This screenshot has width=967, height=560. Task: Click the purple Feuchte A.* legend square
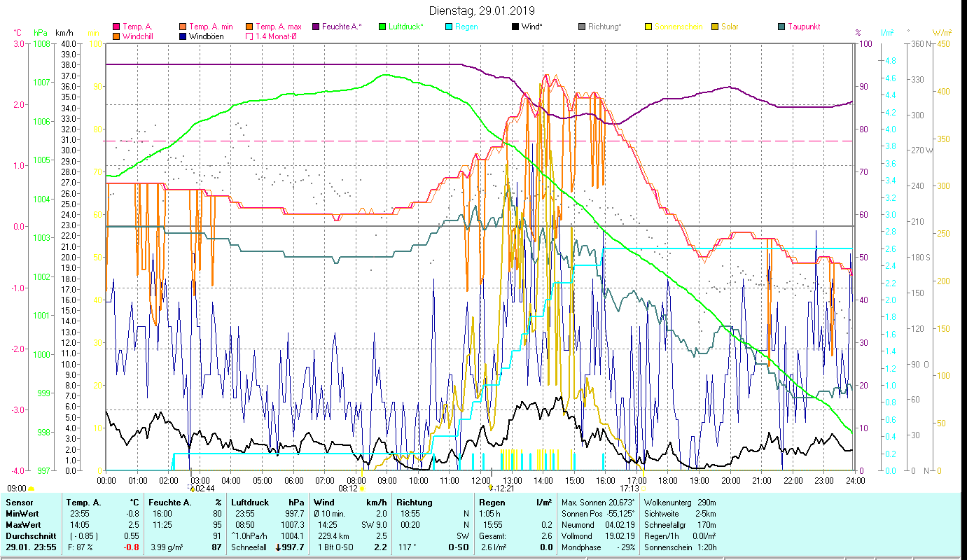coord(316,27)
